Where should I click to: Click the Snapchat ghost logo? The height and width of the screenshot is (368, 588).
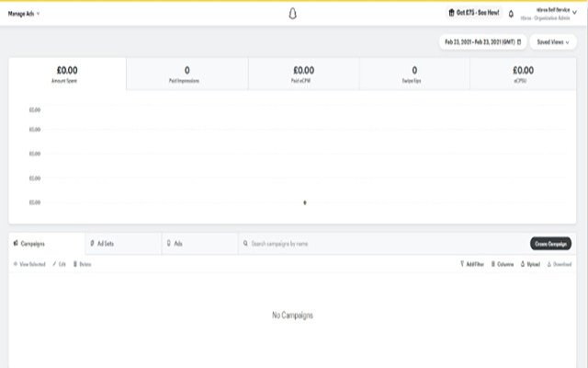(x=293, y=14)
